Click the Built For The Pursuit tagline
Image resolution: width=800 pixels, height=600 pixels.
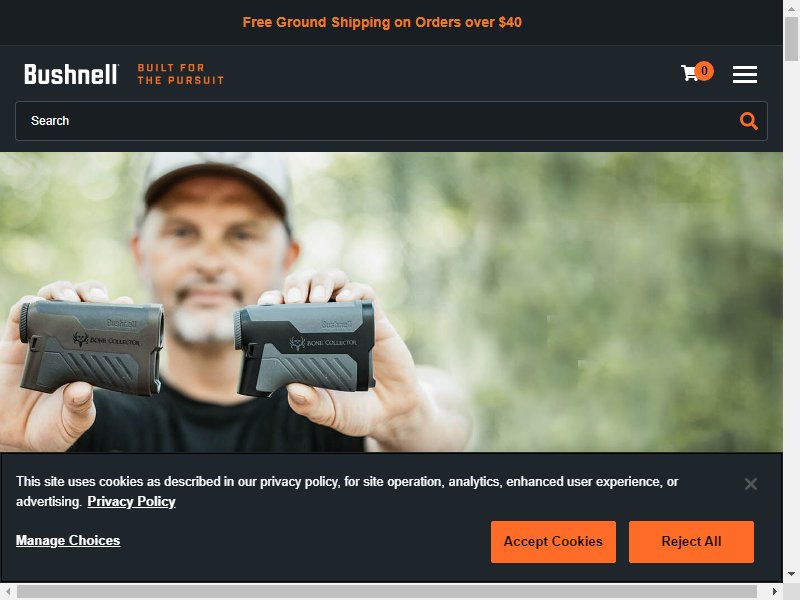(181, 74)
